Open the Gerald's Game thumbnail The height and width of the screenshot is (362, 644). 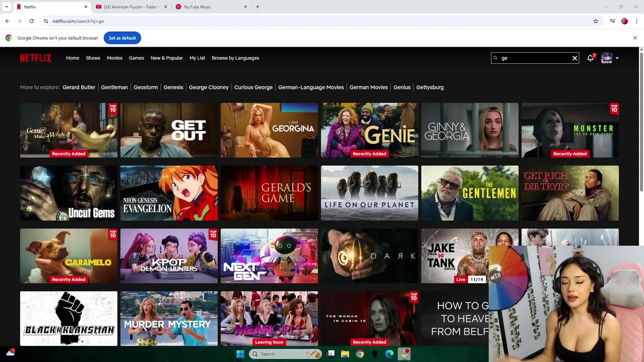point(269,193)
